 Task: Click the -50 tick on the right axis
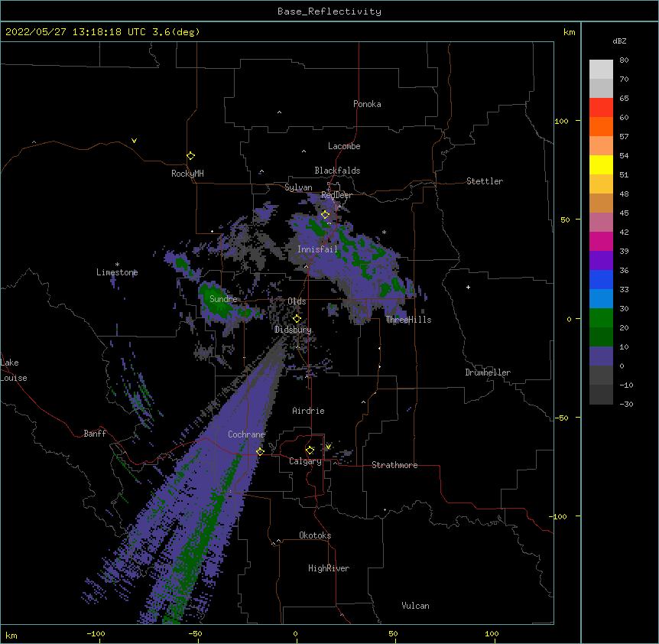[x=561, y=418]
